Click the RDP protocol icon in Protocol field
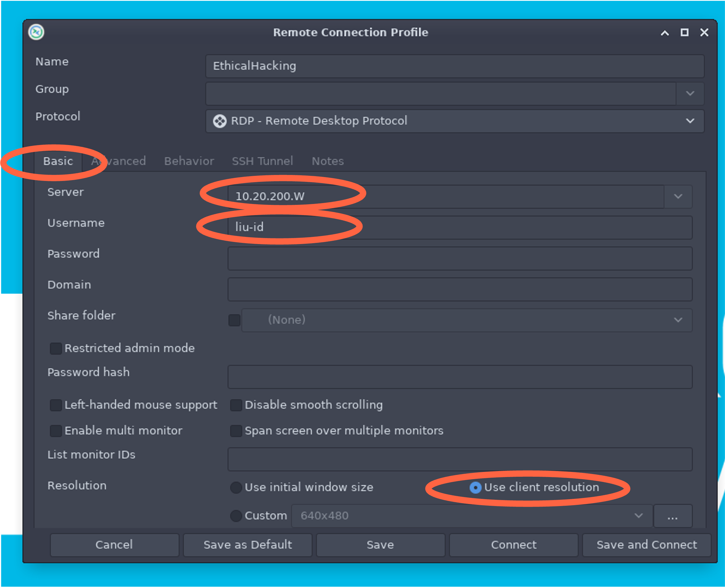The width and height of the screenshot is (725, 588). pyautogui.click(x=220, y=121)
